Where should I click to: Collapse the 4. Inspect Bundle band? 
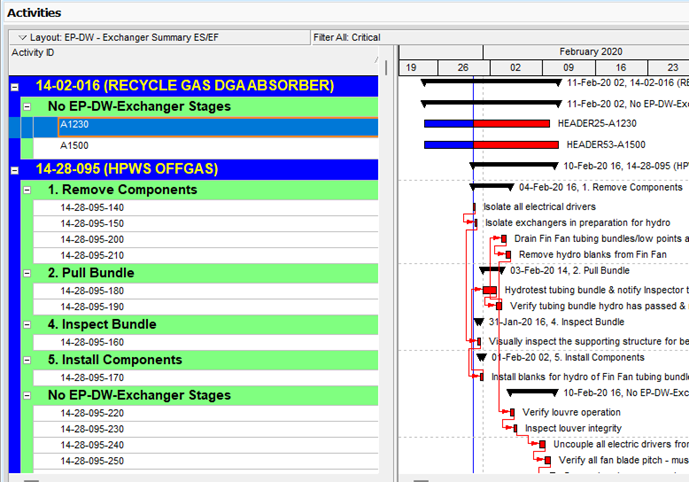click(27, 324)
